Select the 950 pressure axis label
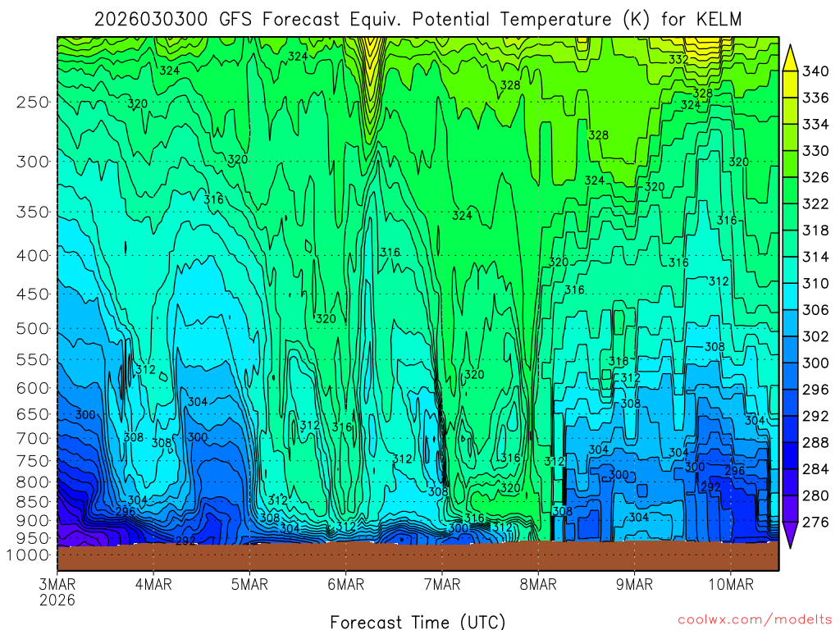The width and height of the screenshot is (840, 630). 33,538
